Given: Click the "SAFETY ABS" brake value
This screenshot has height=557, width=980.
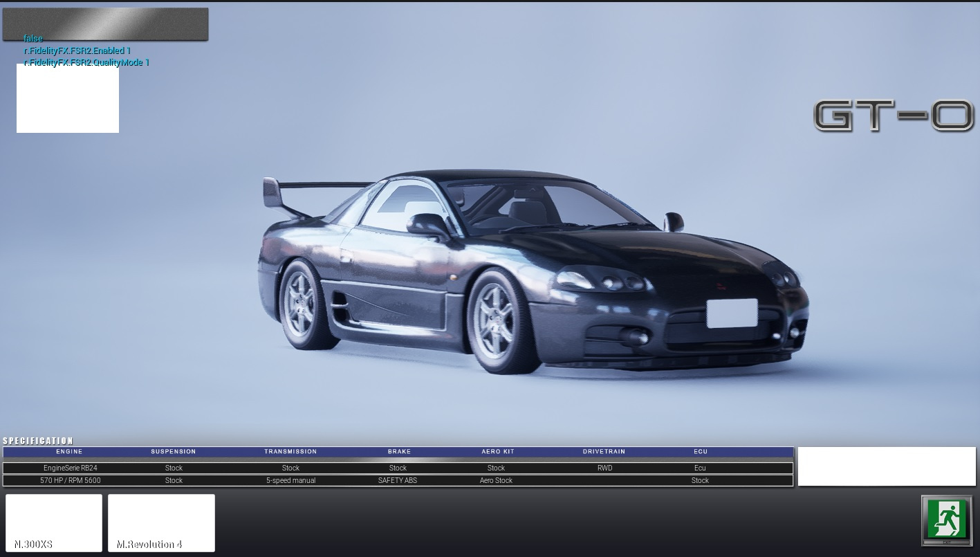Looking at the screenshot, I should [x=398, y=481].
